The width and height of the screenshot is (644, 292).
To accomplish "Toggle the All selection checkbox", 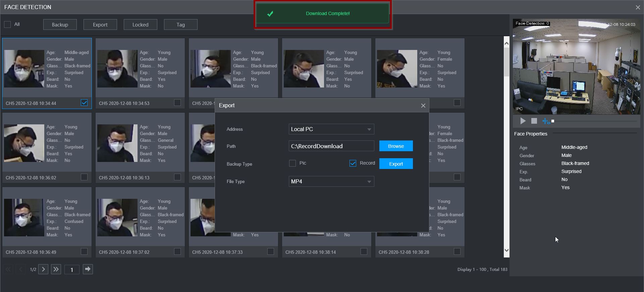I will 7,24.
